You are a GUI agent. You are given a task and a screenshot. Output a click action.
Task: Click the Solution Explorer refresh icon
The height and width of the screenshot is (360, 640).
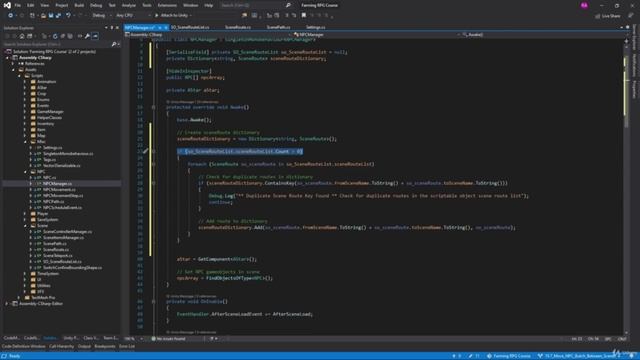click(55, 36)
